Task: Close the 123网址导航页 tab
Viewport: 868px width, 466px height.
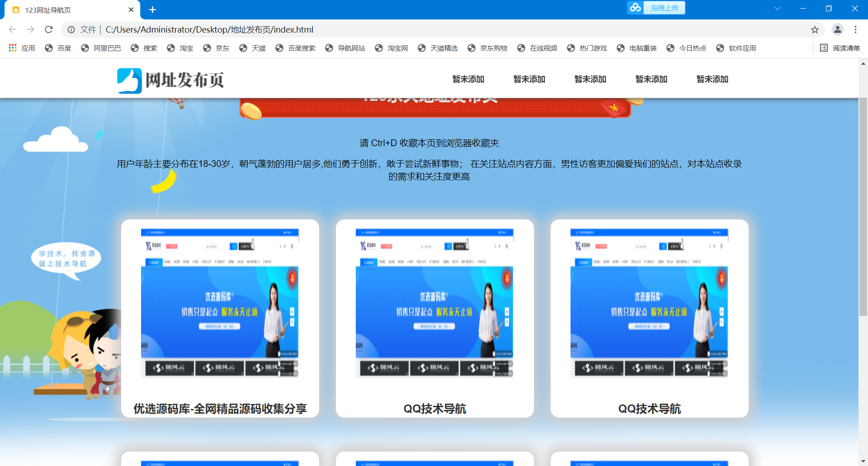Action: point(131,10)
